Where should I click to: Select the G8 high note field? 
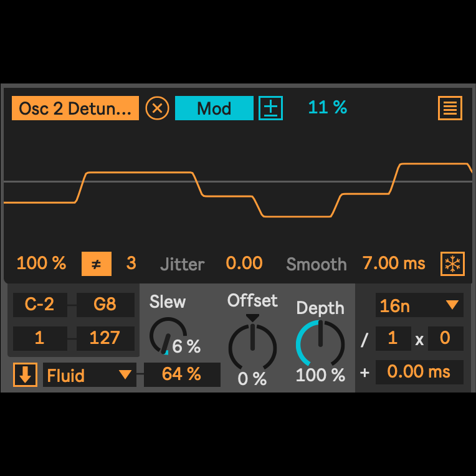(105, 304)
